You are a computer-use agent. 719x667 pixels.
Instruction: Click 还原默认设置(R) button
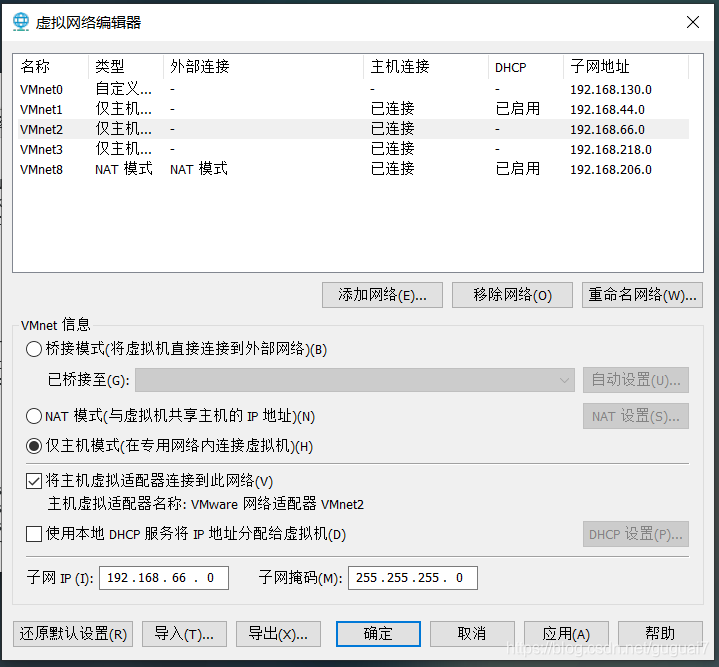pyautogui.click(x=73, y=634)
